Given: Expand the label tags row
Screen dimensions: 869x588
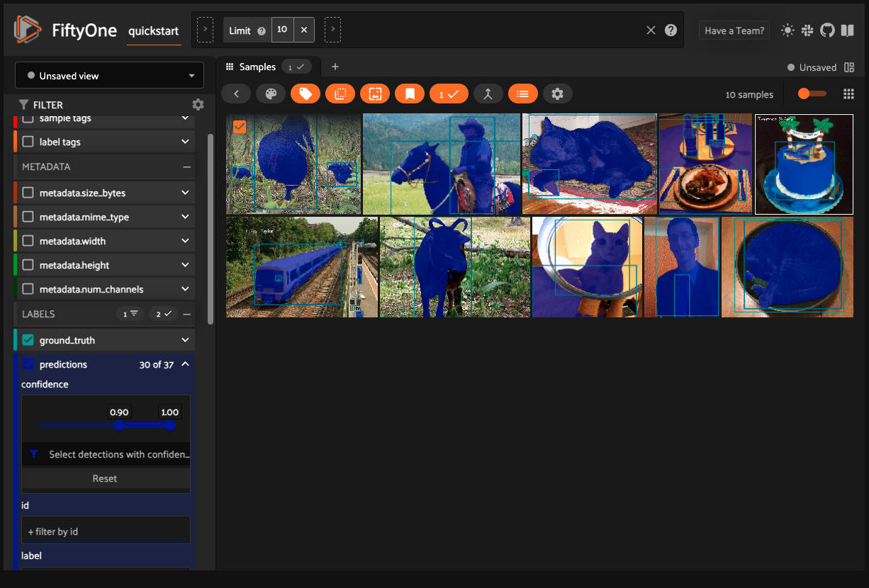Looking at the screenshot, I should [x=185, y=142].
